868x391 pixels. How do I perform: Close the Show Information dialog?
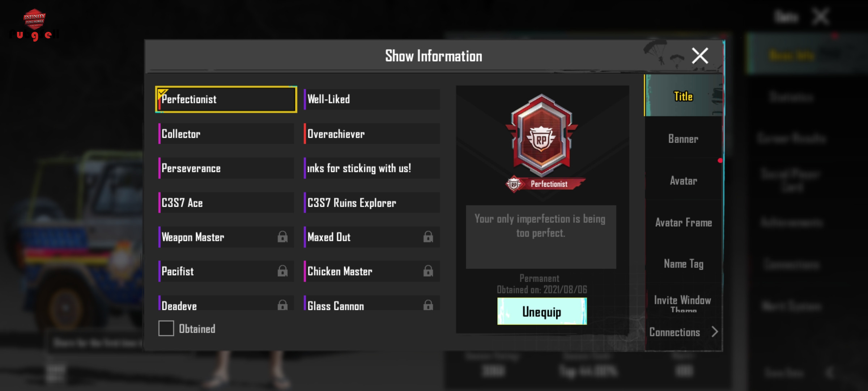[x=700, y=56]
